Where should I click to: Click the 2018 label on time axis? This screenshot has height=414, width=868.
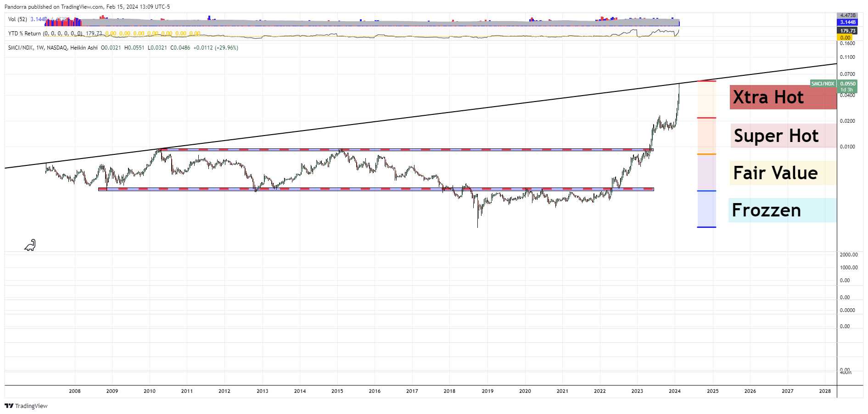450,391
